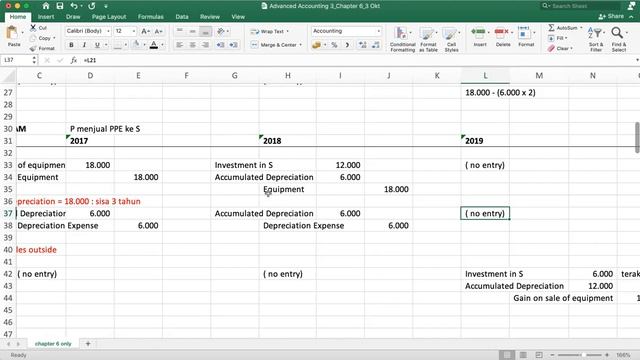Click Wrap Text button
The image size is (640, 360).
tap(269, 31)
